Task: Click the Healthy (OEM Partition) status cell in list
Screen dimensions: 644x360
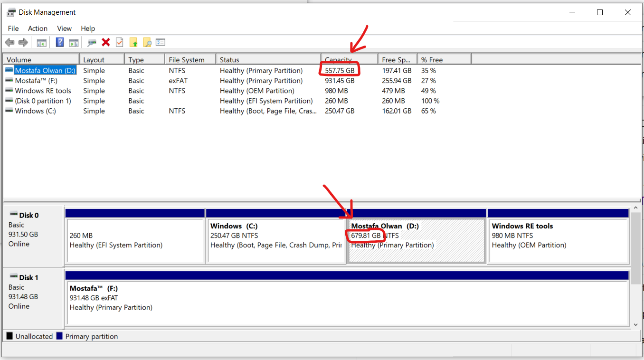Action: pyautogui.click(x=257, y=91)
